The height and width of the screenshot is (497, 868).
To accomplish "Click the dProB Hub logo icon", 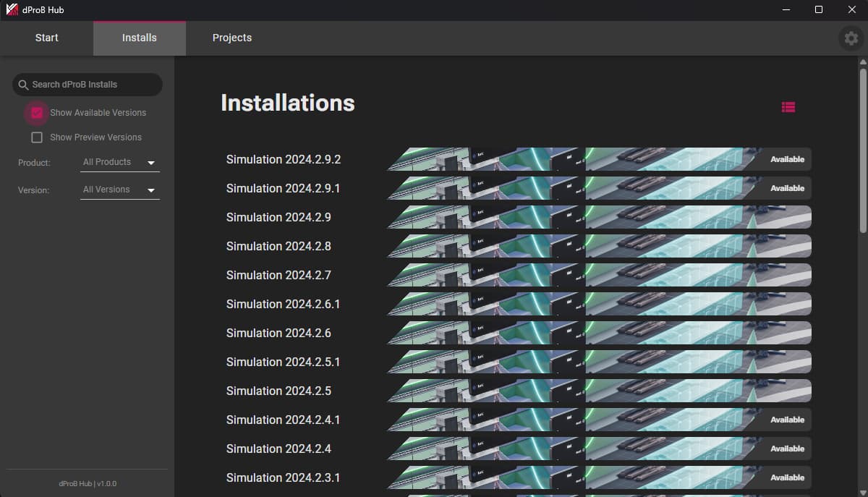I will (x=12, y=9).
